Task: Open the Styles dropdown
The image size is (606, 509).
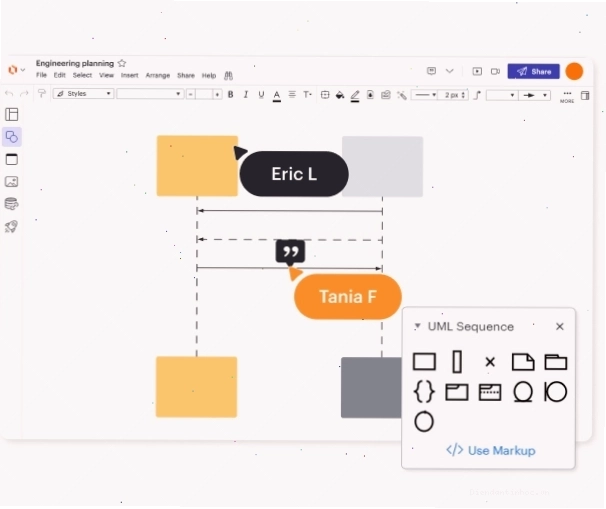Action: (x=83, y=94)
